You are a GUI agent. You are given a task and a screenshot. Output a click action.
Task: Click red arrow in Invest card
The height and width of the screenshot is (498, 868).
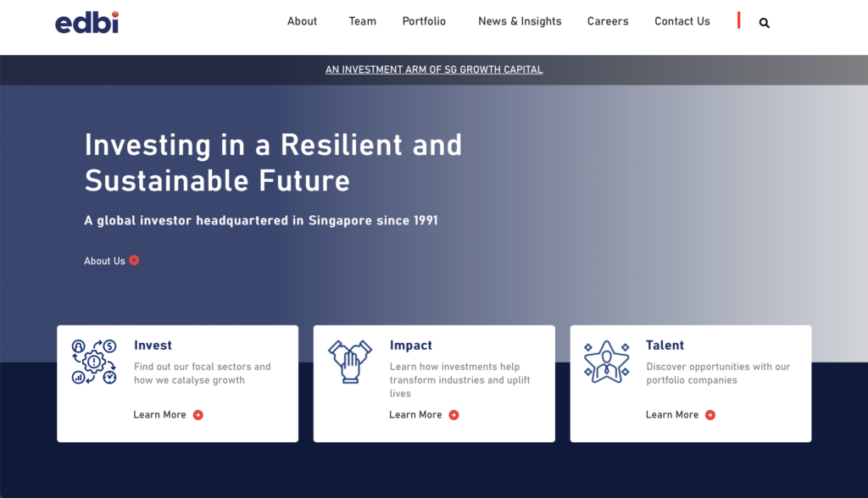(198, 415)
